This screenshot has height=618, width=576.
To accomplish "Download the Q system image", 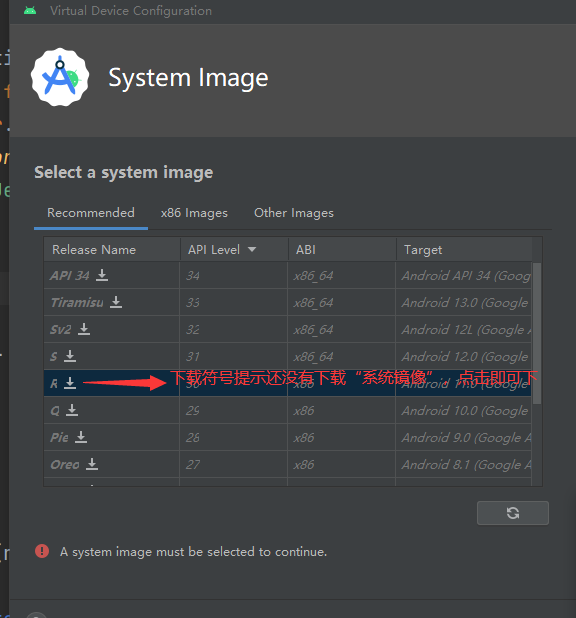I will click(x=72, y=410).
